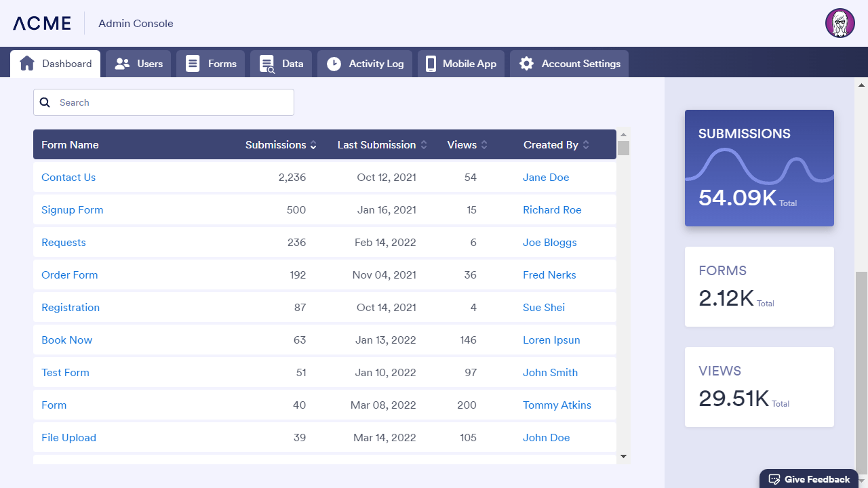Click the magnifier icon in search box
This screenshot has height=488, width=868.
[45, 102]
